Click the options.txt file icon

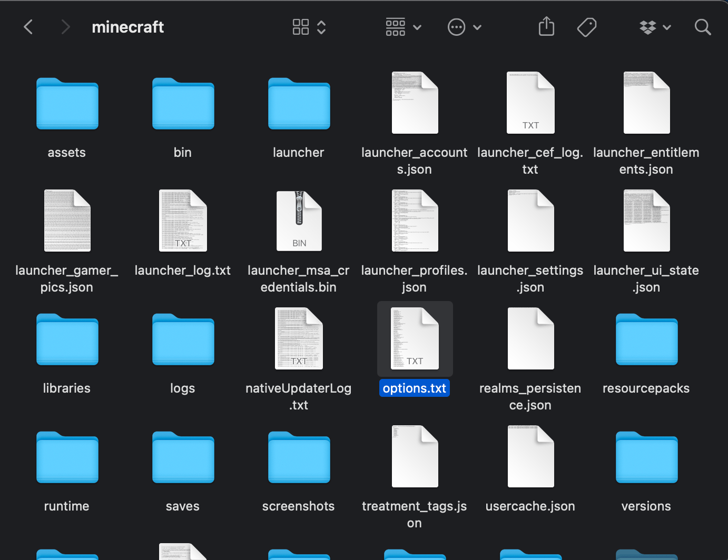coord(415,338)
